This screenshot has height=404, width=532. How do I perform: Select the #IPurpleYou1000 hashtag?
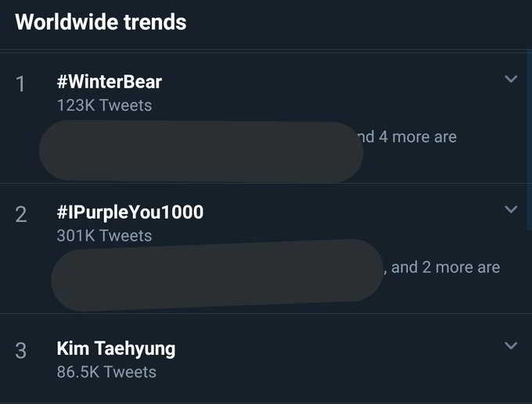pos(130,212)
